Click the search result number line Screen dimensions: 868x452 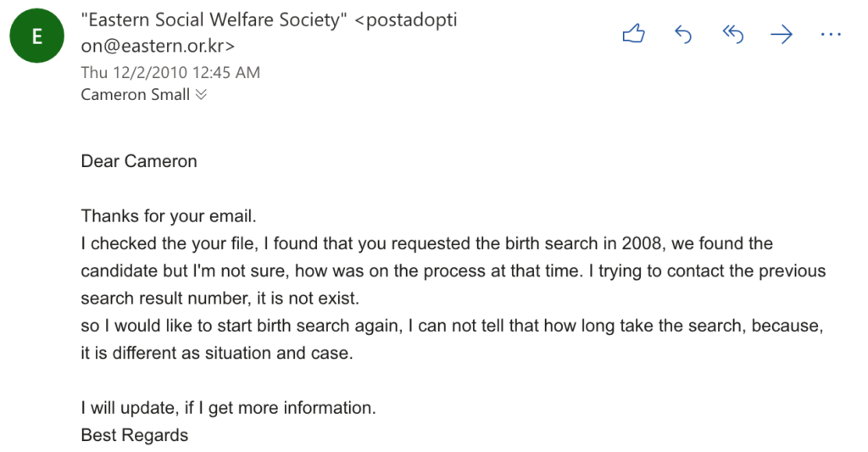[220, 299]
